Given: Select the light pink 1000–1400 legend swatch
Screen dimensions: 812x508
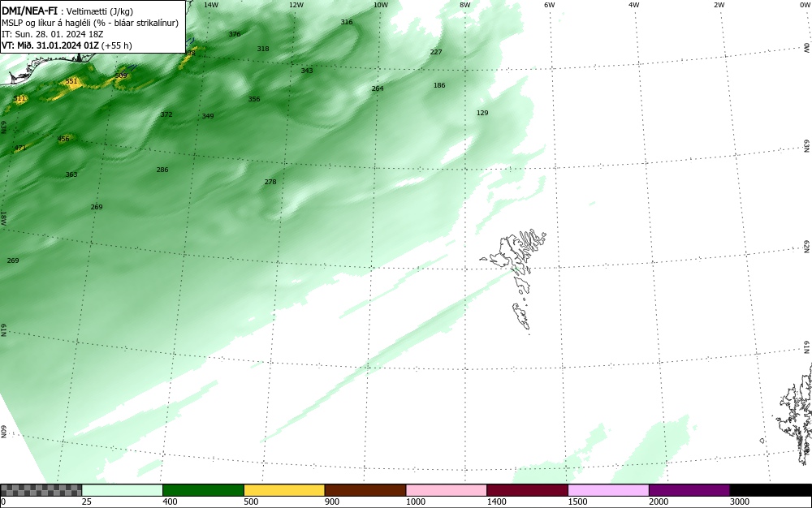Looking at the screenshot, I should coord(447,490).
